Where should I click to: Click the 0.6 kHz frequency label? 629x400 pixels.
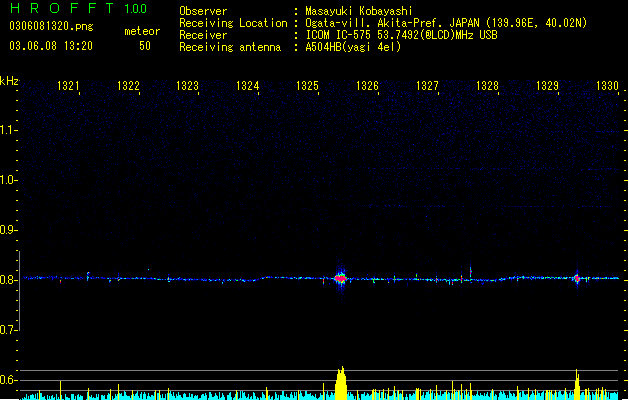[8, 380]
